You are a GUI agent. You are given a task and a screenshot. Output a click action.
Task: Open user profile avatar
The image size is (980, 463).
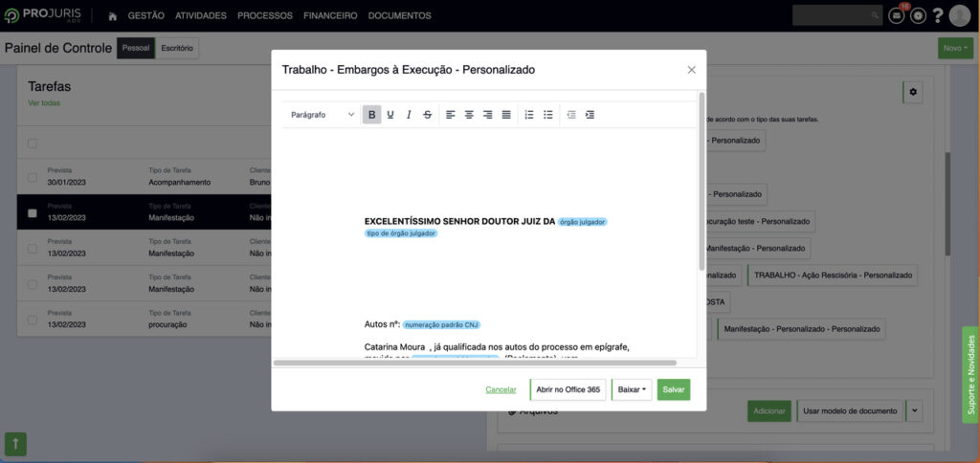point(959,15)
